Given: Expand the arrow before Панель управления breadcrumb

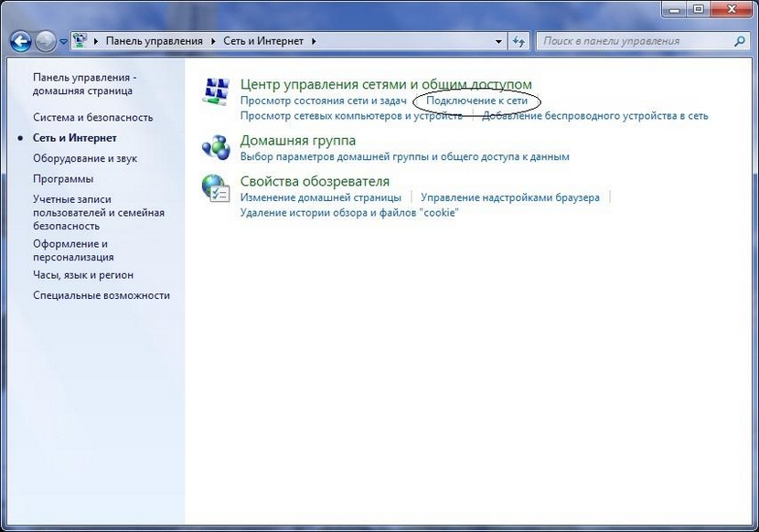Looking at the screenshot, I should click(96, 41).
